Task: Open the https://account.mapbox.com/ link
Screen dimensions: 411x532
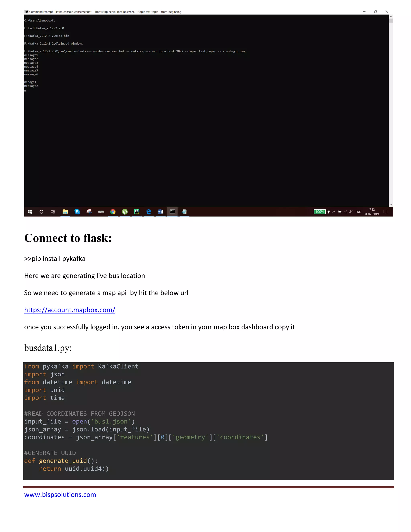Action: (70, 310)
